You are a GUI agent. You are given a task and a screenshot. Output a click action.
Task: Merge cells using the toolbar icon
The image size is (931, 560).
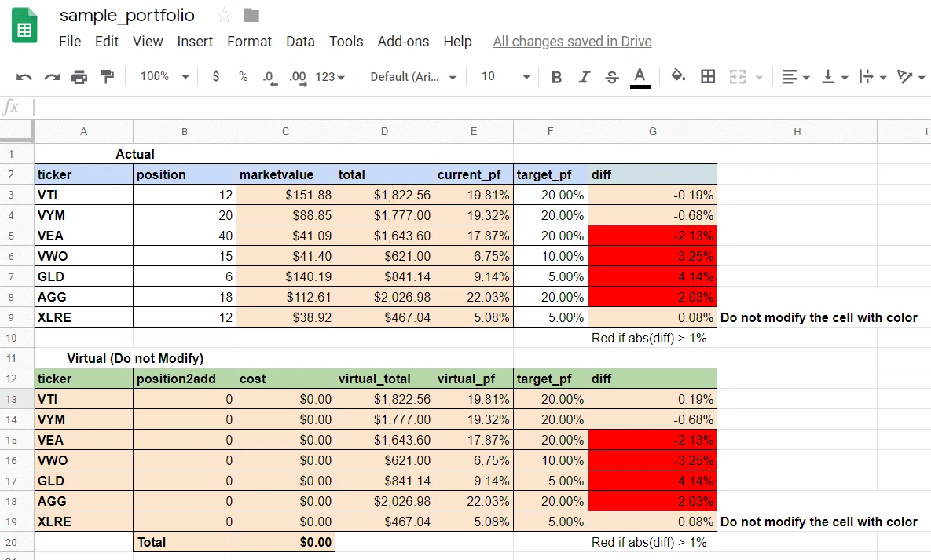tap(738, 77)
